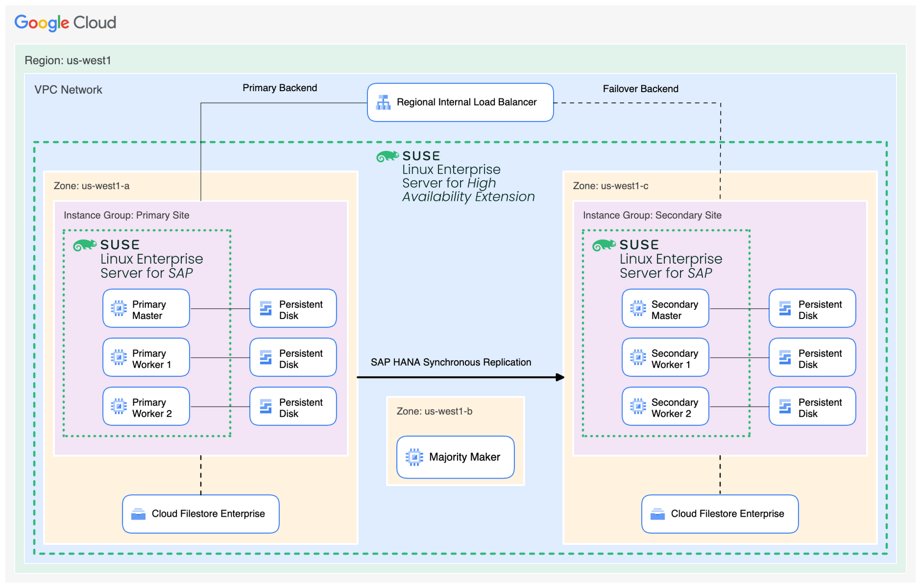Select the Primary Worker 2 node label
Viewport: 921px width, 588px height.
coord(152,408)
